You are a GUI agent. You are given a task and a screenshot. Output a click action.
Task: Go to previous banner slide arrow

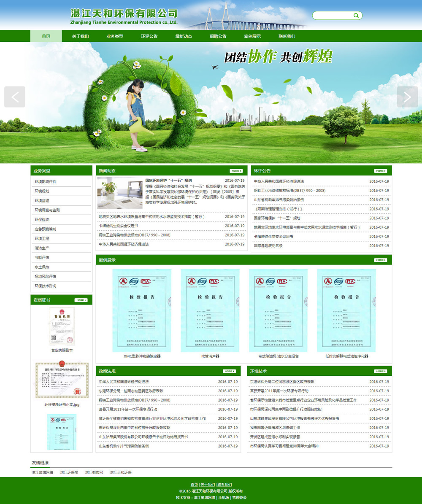[15, 97]
